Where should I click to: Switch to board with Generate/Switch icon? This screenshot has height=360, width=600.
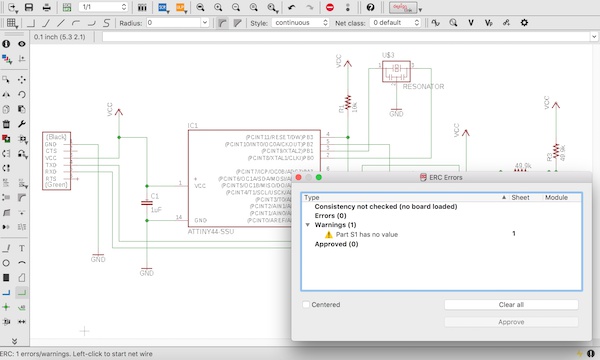click(x=67, y=7)
